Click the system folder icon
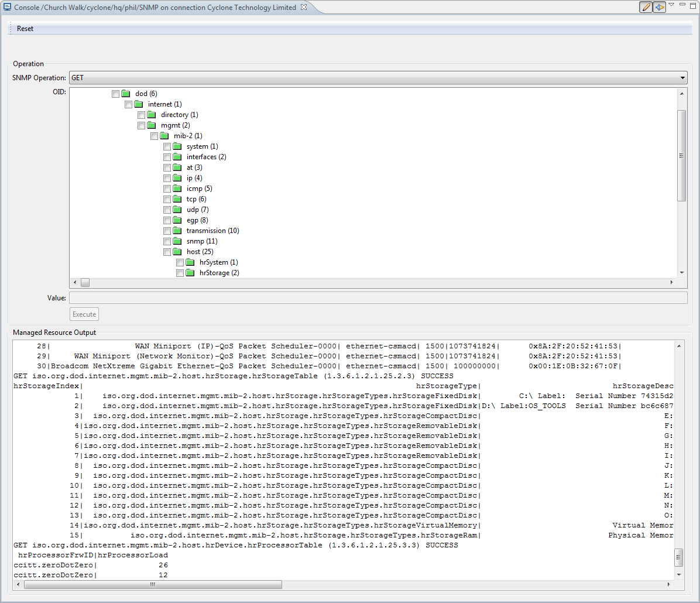 pyautogui.click(x=177, y=146)
